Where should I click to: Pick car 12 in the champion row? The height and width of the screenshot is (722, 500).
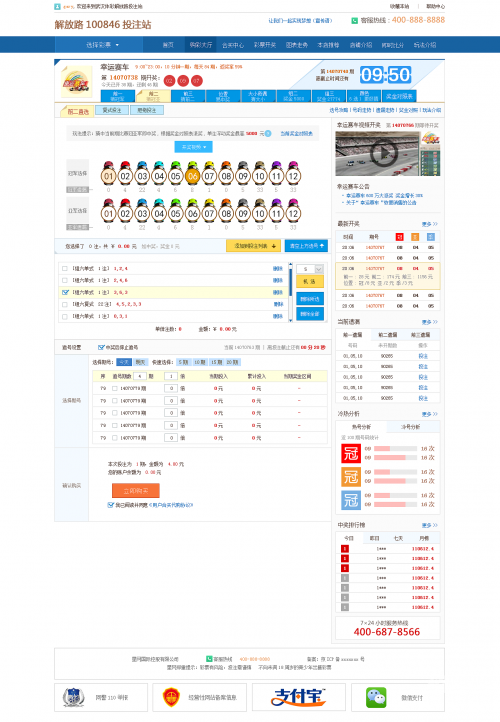click(x=293, y=175)
